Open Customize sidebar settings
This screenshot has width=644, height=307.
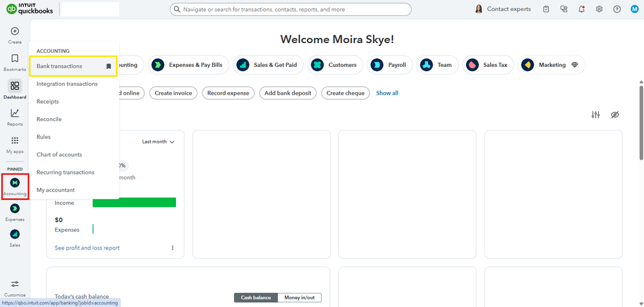tap(15, 284)
